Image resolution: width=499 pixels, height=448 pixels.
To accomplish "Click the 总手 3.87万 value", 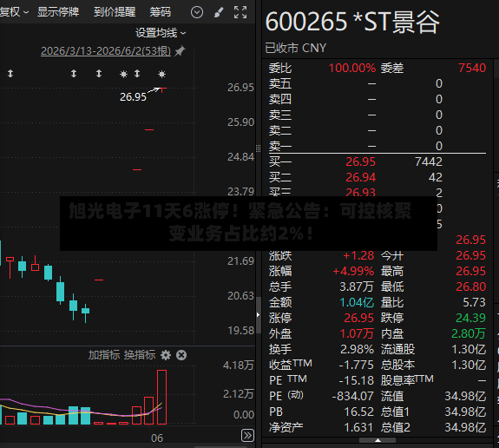I will pos(357,287).
